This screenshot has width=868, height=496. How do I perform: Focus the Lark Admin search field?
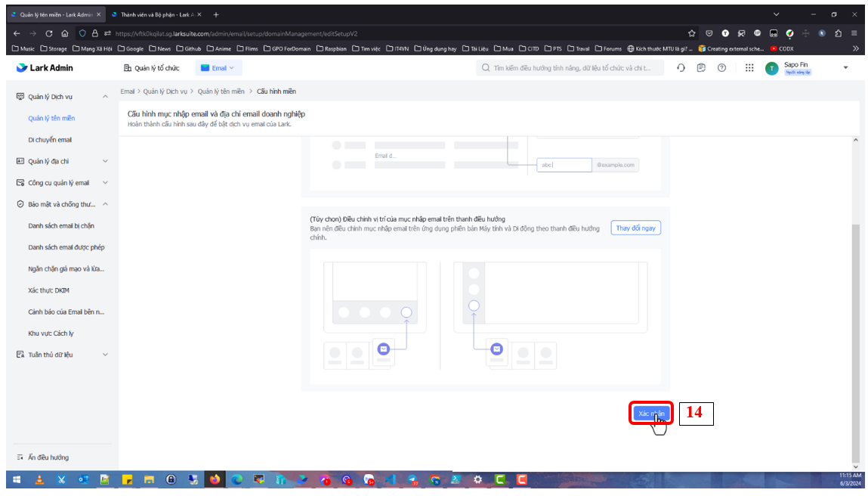point(570,67)
